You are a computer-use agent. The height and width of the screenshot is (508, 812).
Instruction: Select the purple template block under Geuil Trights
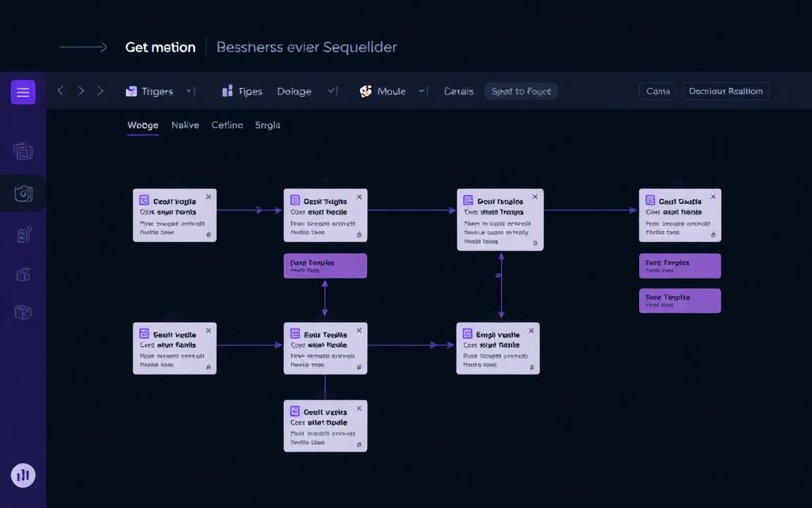pyautogui.click(x=325, y=266)
